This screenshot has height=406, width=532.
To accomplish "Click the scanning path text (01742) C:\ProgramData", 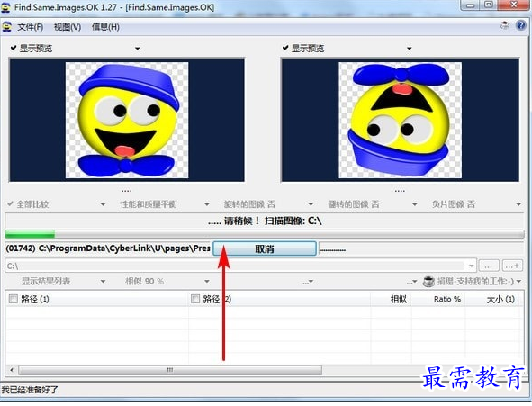I will (108, 248).
